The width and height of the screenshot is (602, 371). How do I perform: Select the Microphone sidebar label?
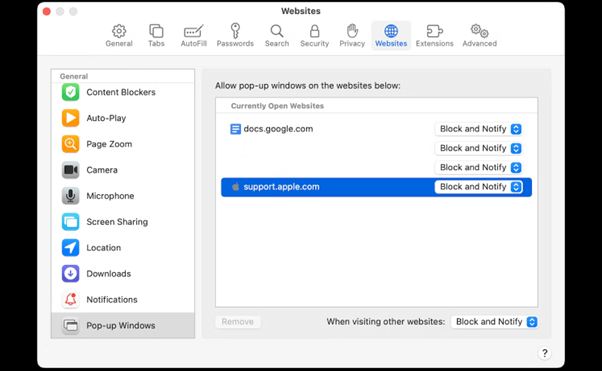point(110,196)
